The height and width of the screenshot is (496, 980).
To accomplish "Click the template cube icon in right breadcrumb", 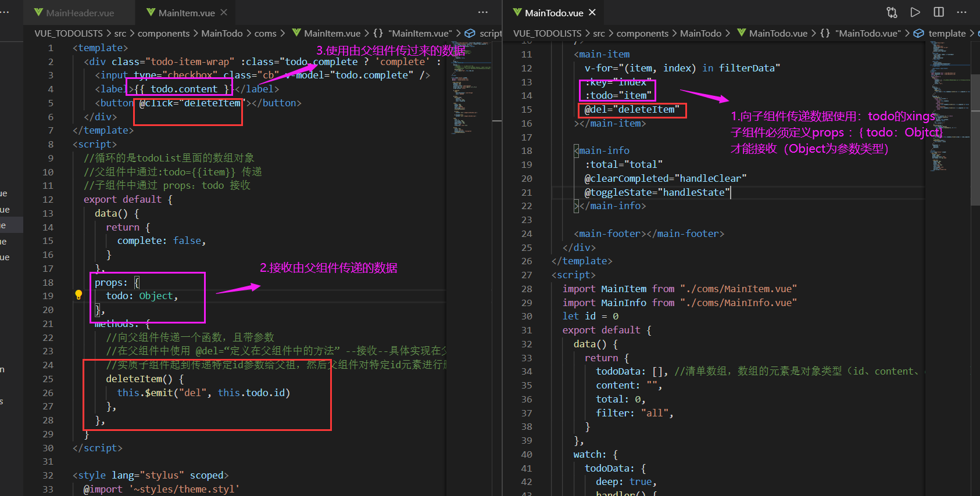I will tap(919, 33).
